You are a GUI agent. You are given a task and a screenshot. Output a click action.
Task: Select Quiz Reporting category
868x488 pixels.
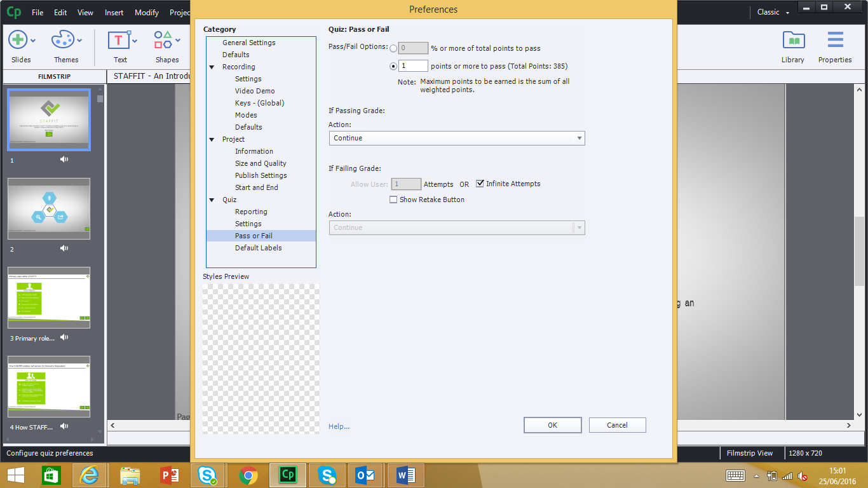click(x=251, y=212)
